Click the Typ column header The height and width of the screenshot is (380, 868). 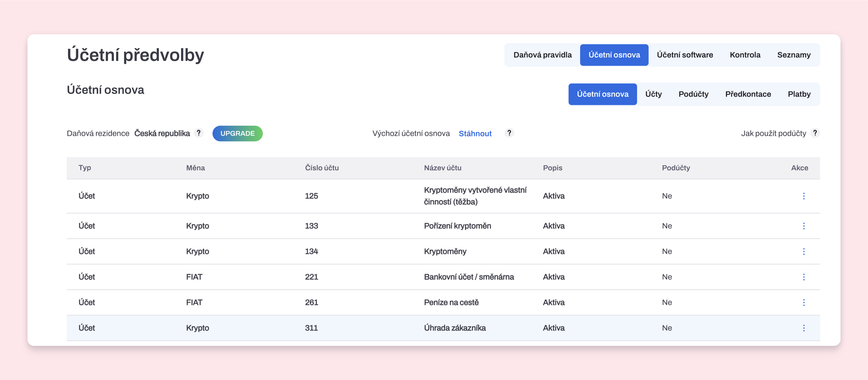pos(85,168)
